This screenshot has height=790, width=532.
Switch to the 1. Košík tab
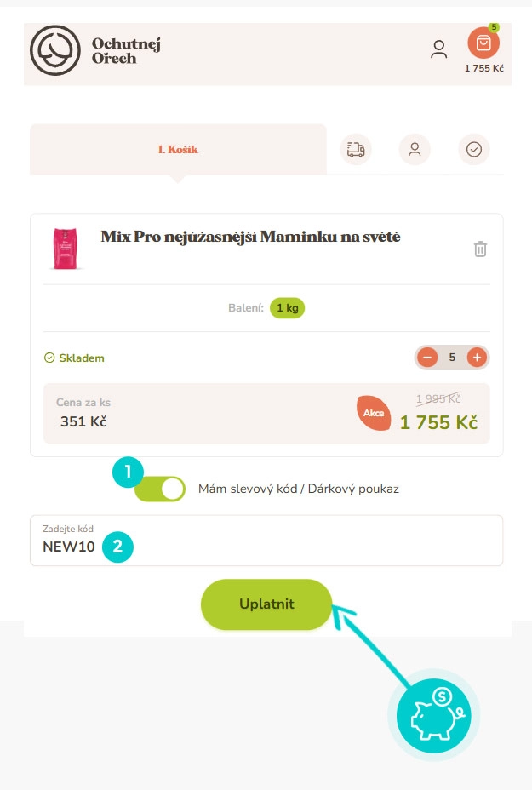click(x=177, y=147)
